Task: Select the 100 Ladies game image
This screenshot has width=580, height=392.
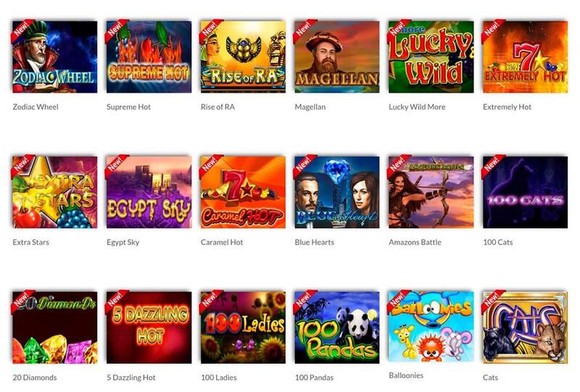Action: click(243, 328)
